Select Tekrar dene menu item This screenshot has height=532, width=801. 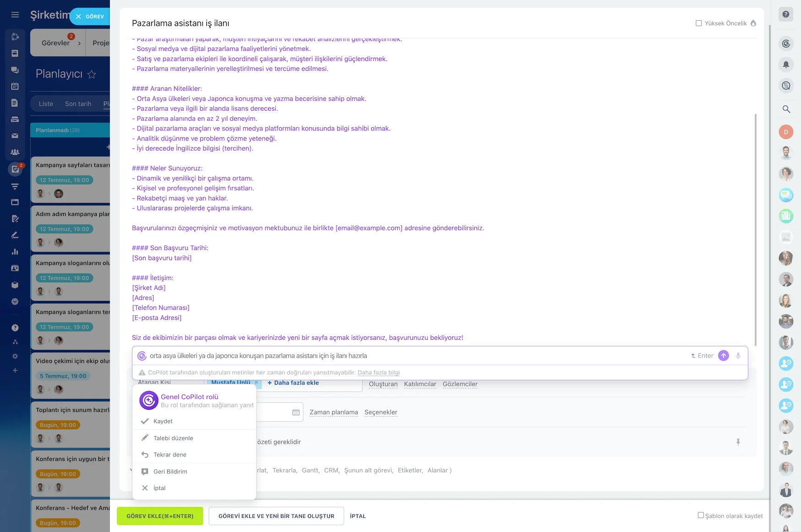click(194, 455)
